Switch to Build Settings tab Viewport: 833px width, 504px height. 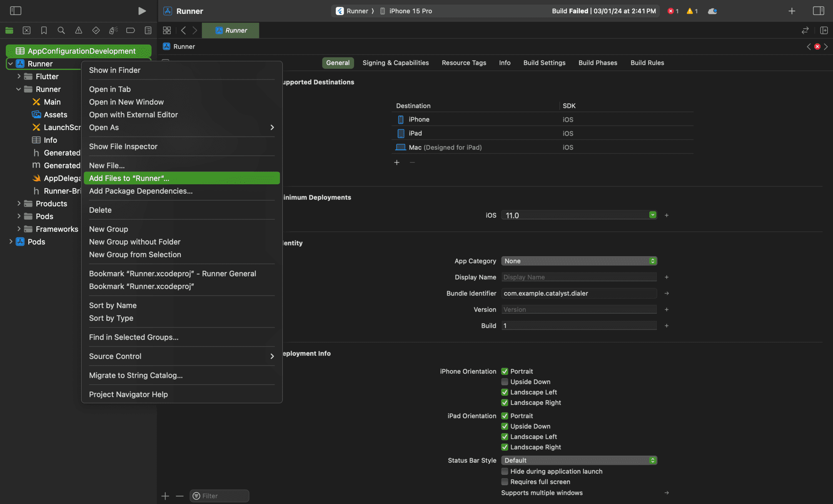click(x=544, y=63)
